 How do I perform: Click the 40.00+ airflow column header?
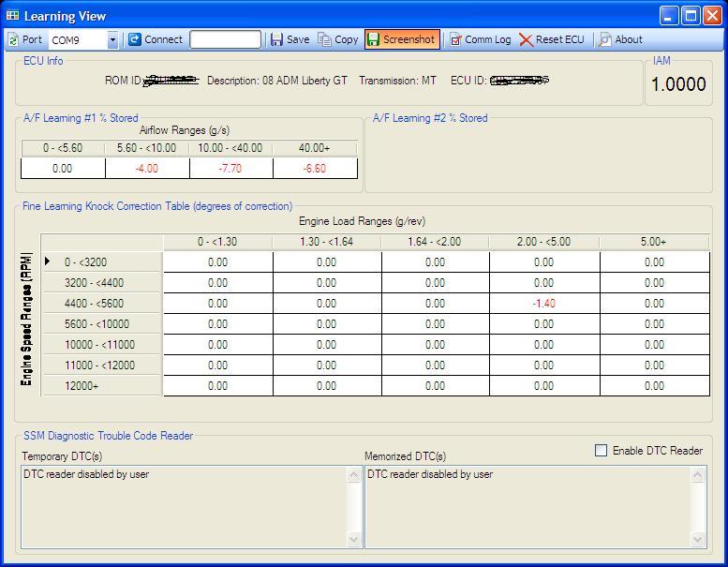(x=315, y=148)
